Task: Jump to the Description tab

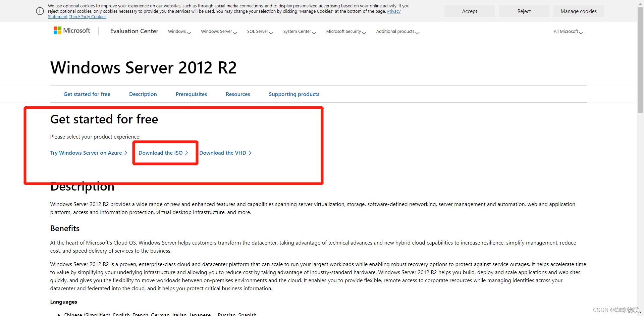Action: click(x=143, y=94)
